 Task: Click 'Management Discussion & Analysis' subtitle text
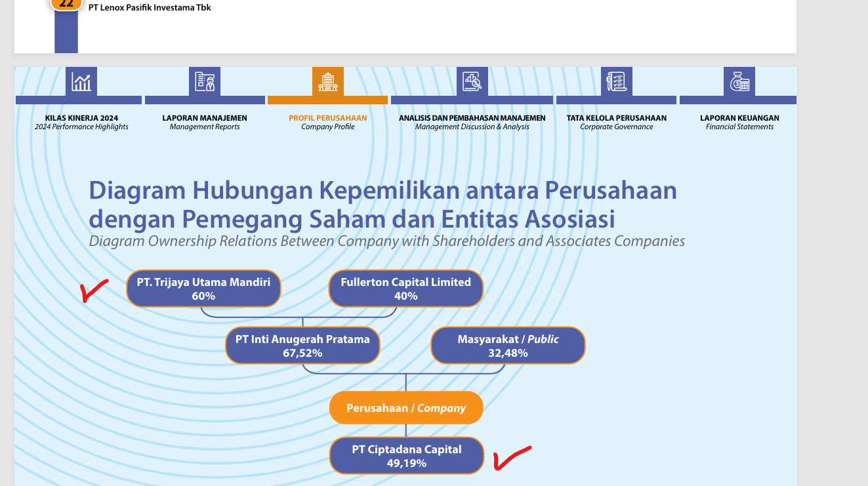click(x=472, y=127)
